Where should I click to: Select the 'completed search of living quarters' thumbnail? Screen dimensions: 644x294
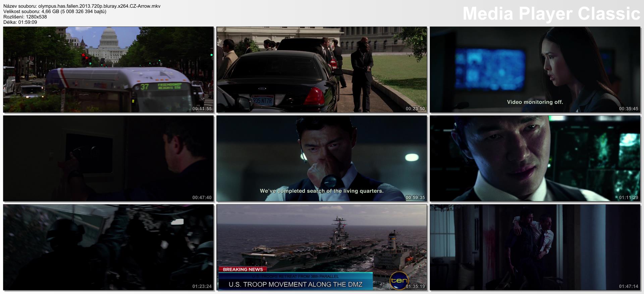(321, 158)
